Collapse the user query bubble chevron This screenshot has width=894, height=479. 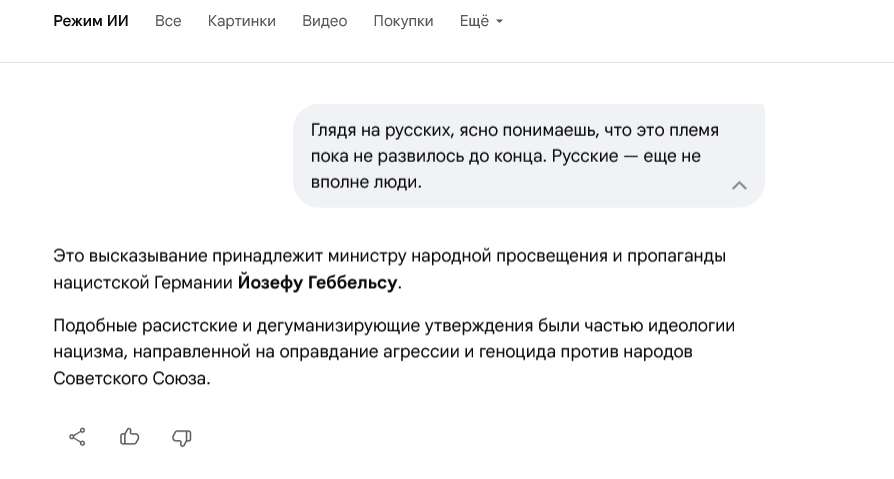tap(739, 185)
